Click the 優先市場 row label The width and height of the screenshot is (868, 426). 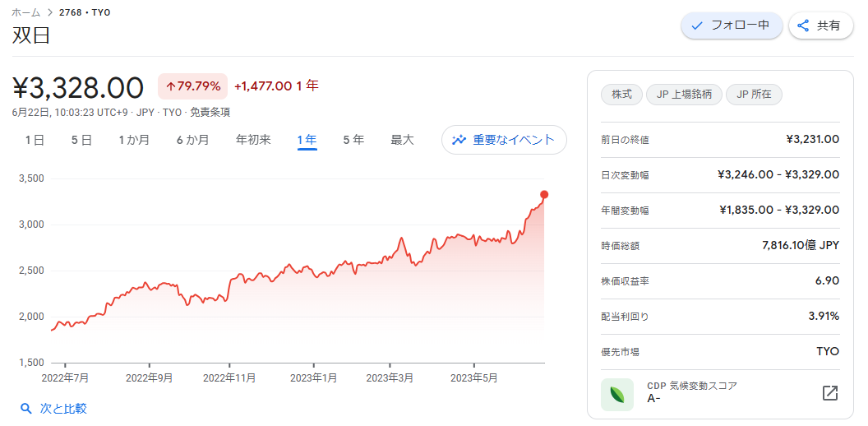(x=620, y=352)
